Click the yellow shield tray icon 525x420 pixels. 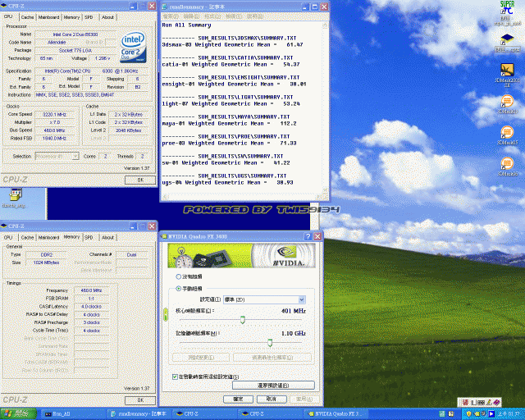(468, 414)
